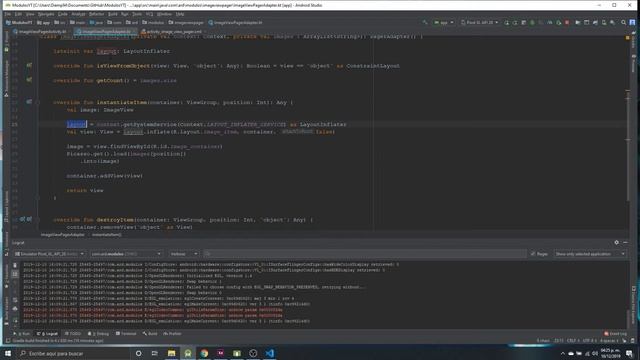The image size is (640, 360).
Task: Open the Build tool window tab
Action: 150,333
